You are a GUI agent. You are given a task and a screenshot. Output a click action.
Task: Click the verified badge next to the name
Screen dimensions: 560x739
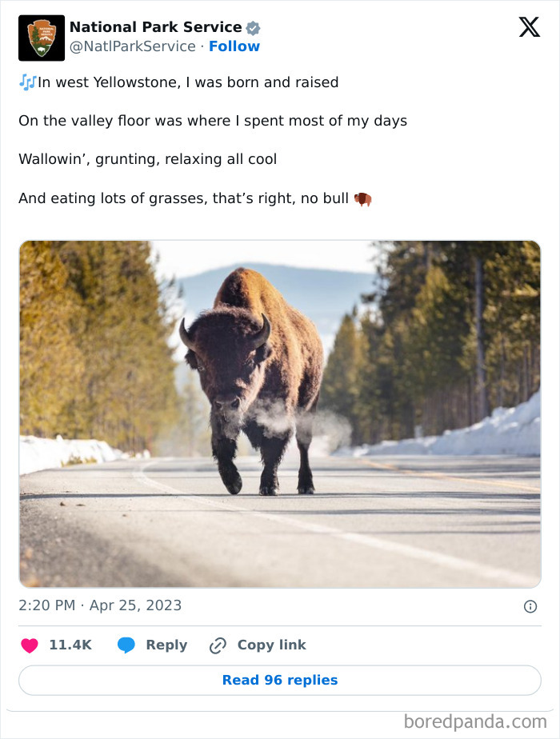[253, 26]
